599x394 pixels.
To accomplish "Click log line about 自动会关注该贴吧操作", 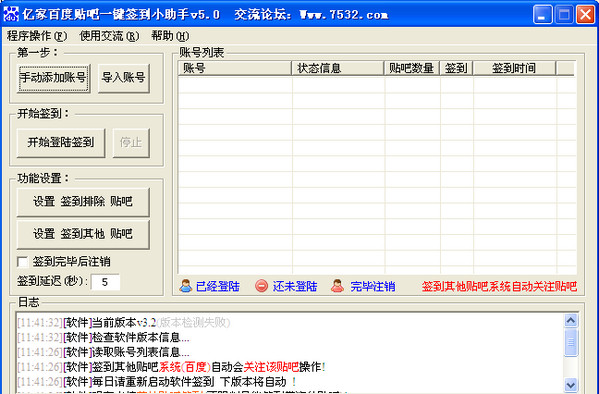I will [171, 367].
